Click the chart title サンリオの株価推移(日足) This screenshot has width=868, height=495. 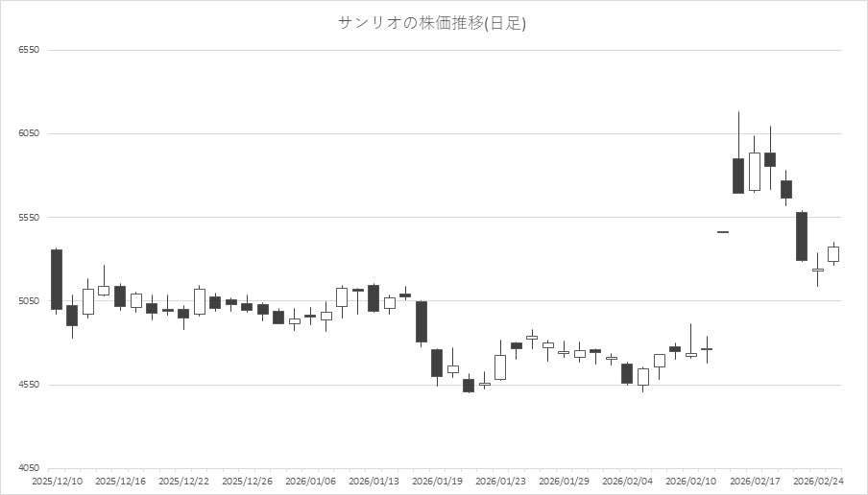[x=432, y=23]
